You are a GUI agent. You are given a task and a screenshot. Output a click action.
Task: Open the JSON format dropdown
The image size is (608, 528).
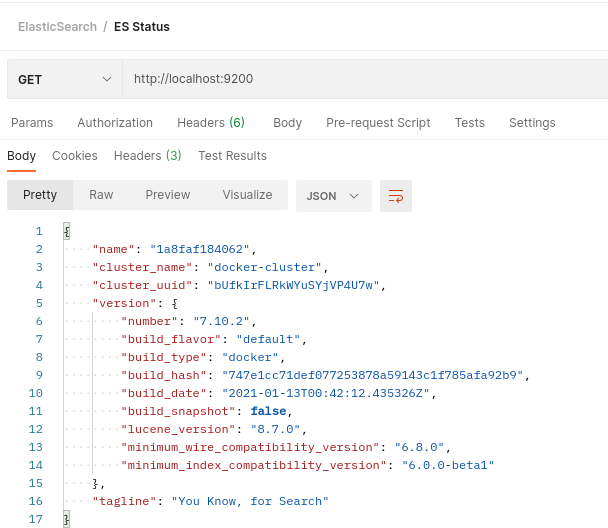(x=333, y=196)
